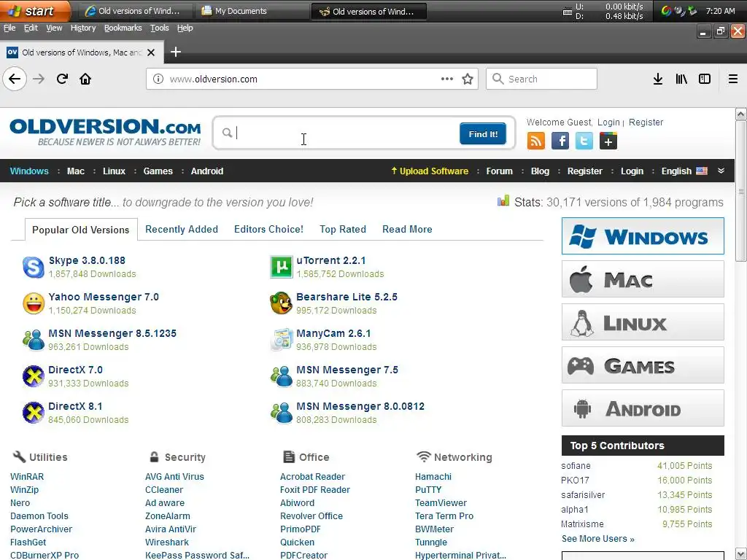
Task: Close the Old versions of Windows tab
Action: (x=151, y=52)
